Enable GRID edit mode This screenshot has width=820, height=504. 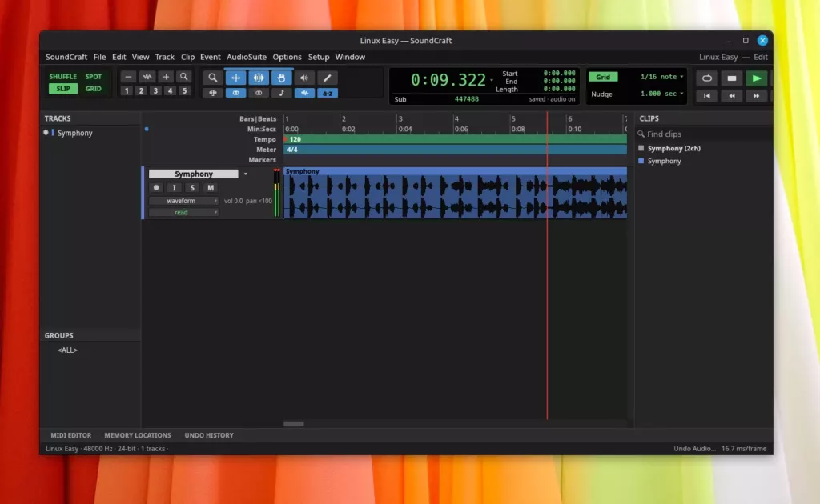(94, 89)
